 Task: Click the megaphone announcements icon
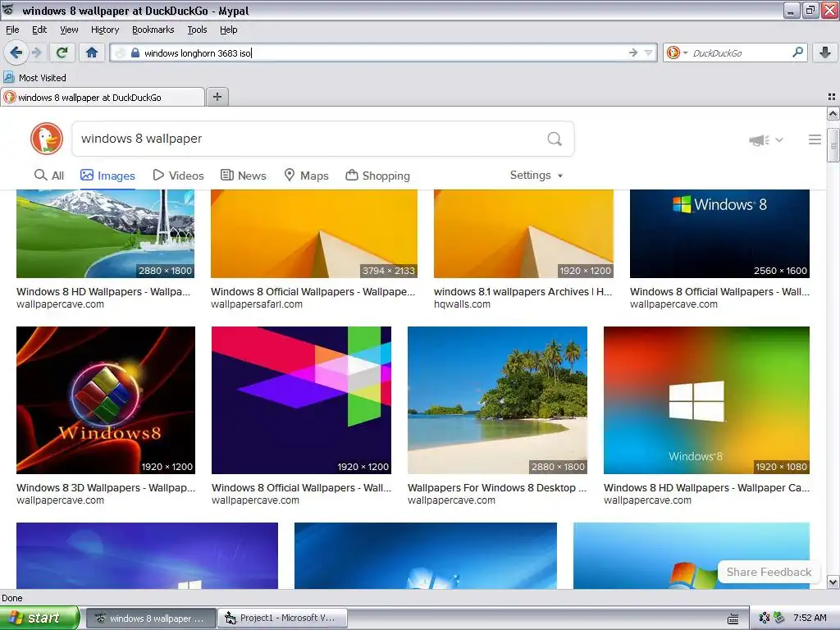point(759,140)
